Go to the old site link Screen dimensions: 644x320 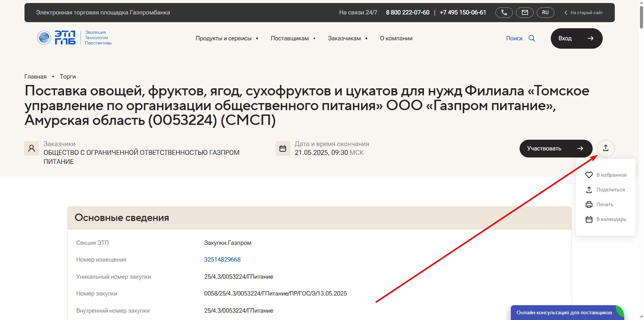[583, 12]
